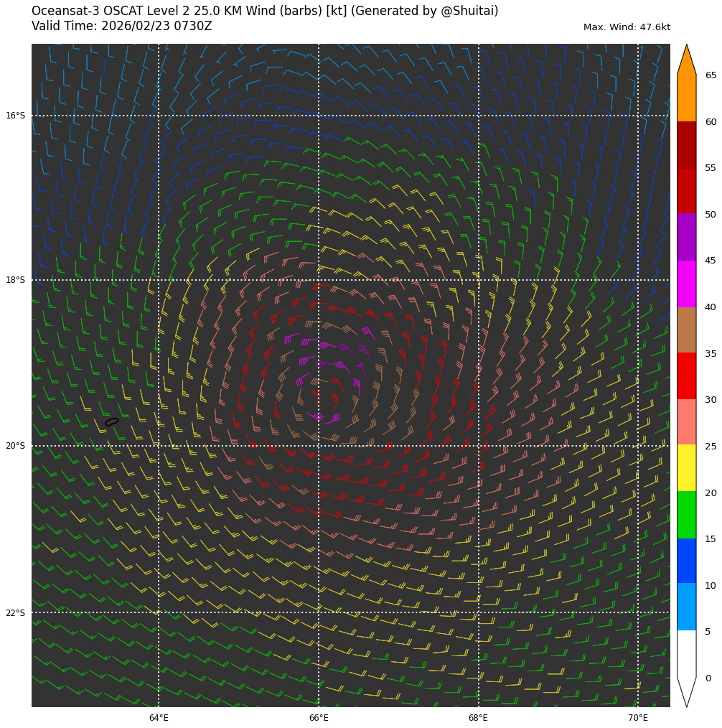
Task: Click the magenta 40-45 kt color band
Action: click(x=686, y=284)
